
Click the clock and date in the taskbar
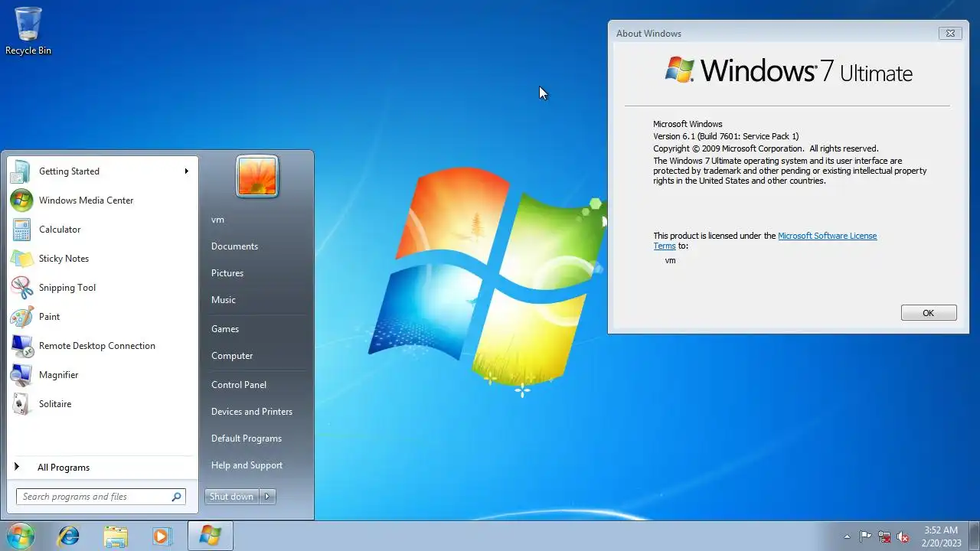(x=941, y=536)
